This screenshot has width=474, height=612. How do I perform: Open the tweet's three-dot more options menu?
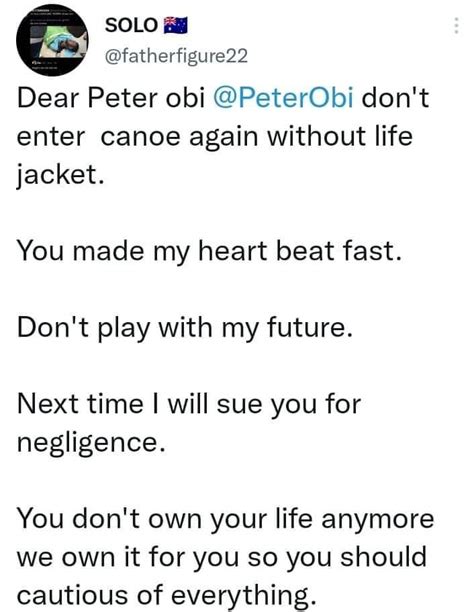point(456,26)
